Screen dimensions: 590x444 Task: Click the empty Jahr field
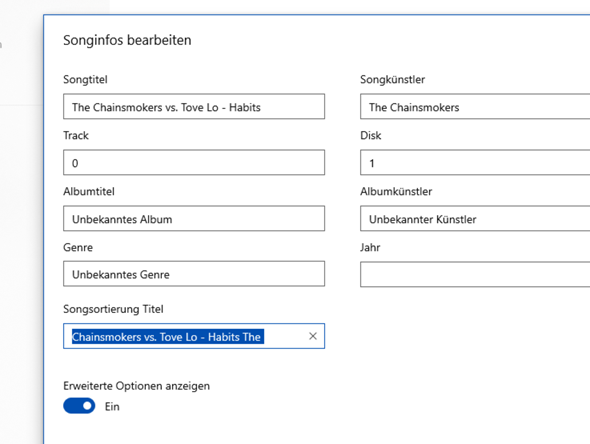[x=475, y=274]
